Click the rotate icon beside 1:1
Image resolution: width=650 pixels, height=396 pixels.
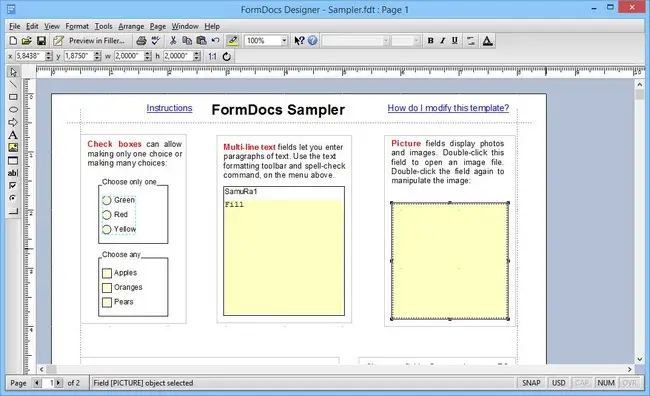coord(226,56)
